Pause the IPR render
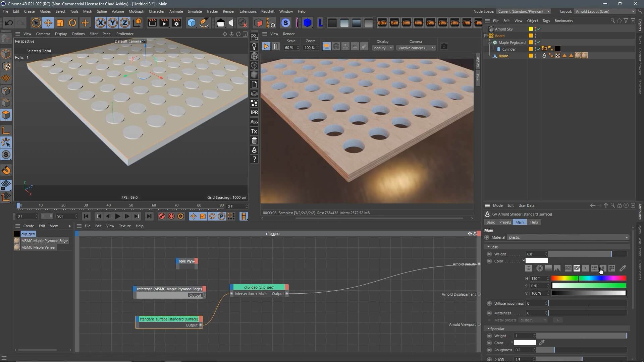The height and width of the screenshot is (362, 644). click(275, 47)
